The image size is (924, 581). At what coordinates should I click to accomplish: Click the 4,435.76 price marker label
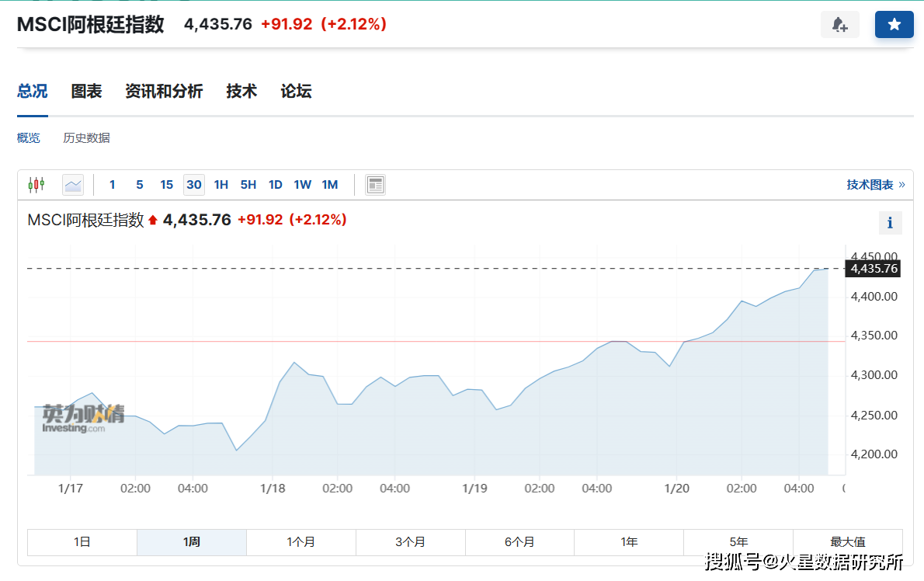coord(874,269)
